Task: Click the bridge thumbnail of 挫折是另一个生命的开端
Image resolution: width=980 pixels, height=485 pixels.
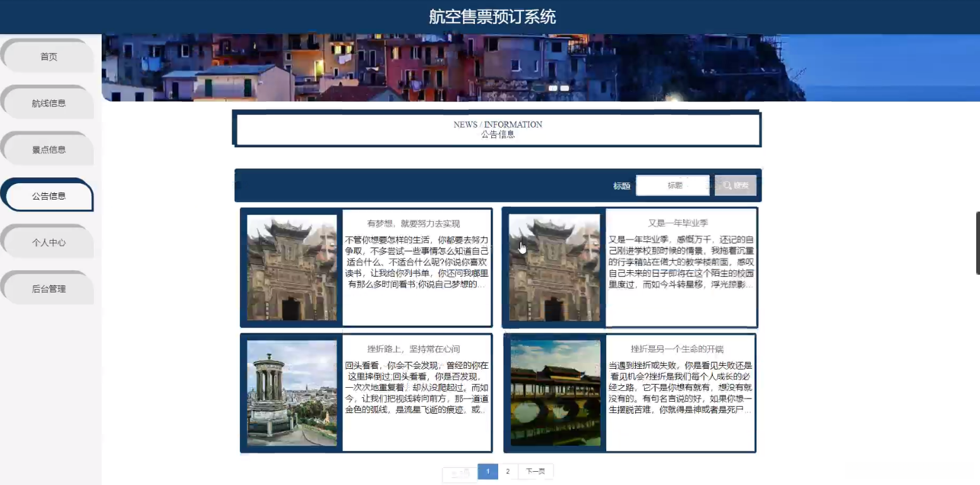Action: click(556, 393)
